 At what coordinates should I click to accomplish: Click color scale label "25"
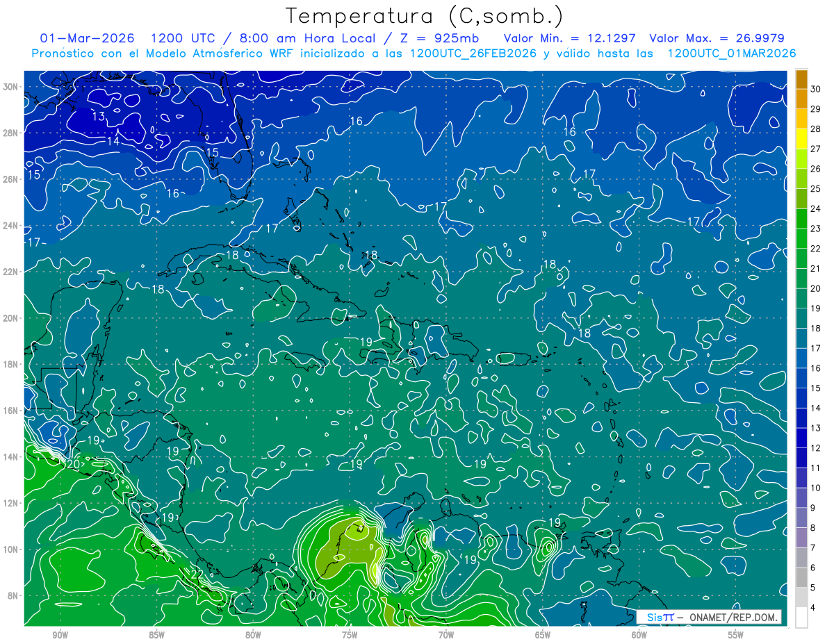817,189
